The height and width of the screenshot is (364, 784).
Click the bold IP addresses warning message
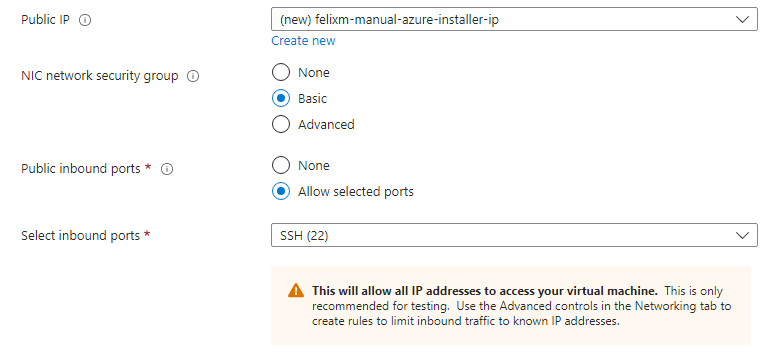pos(485,290)
